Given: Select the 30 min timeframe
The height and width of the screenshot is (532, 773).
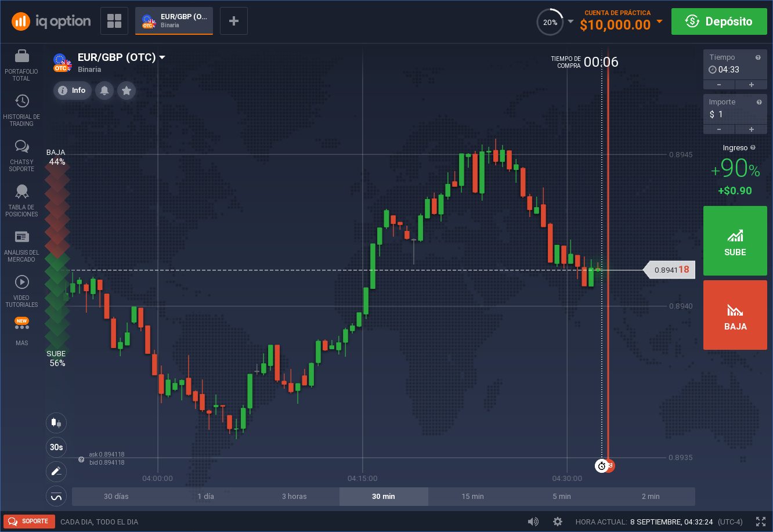Looking at the screenshot, I should (384, 497).
